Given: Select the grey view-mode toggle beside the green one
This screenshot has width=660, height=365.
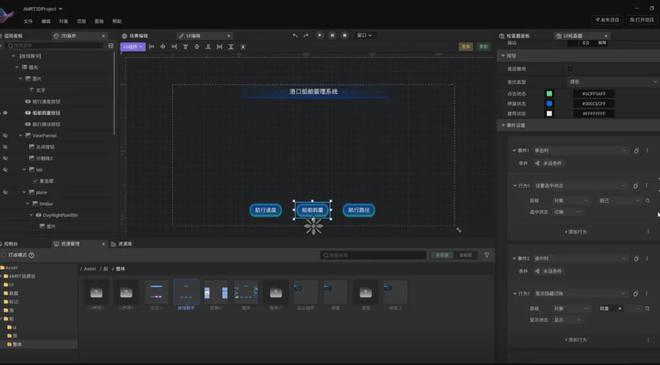Looking at the screenshot, I should (465, 255).
